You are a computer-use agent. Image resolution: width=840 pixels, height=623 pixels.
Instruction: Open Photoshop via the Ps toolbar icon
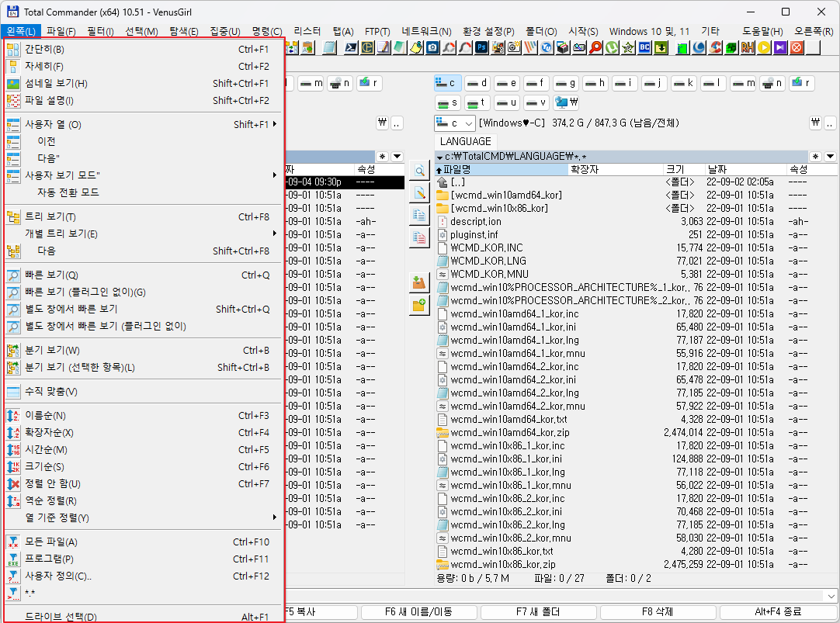[x=481, y=47]
